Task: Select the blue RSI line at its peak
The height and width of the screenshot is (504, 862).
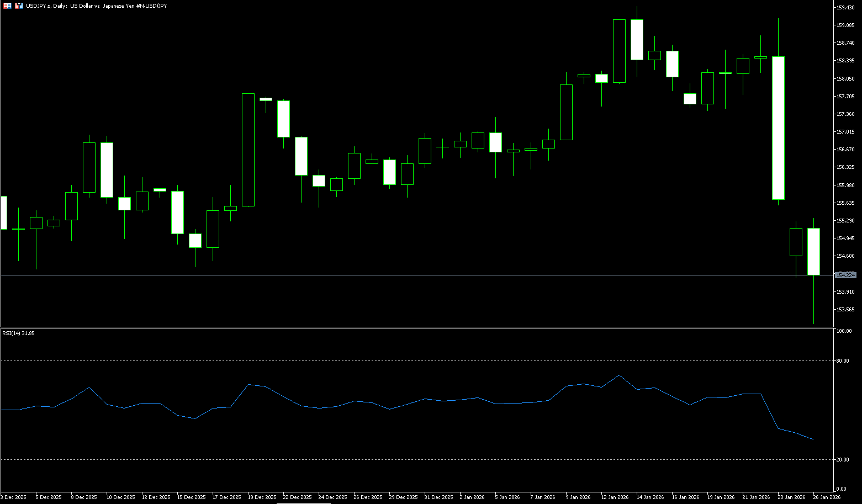Action: (x=619, y=375)
